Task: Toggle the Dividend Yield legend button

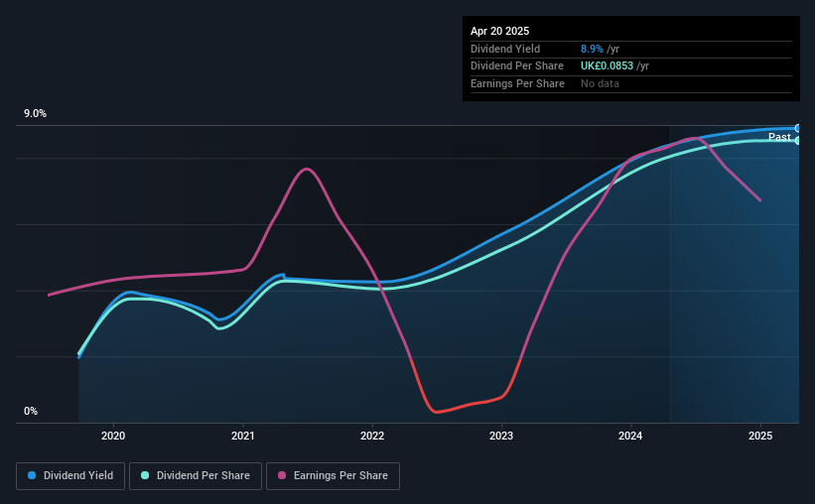Action: (70, 476)
